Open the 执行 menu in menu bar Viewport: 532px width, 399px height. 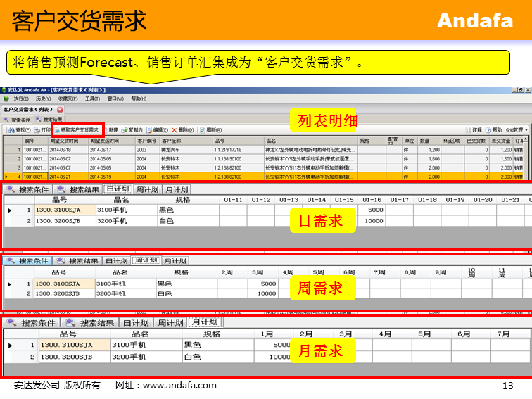[20, 99]
